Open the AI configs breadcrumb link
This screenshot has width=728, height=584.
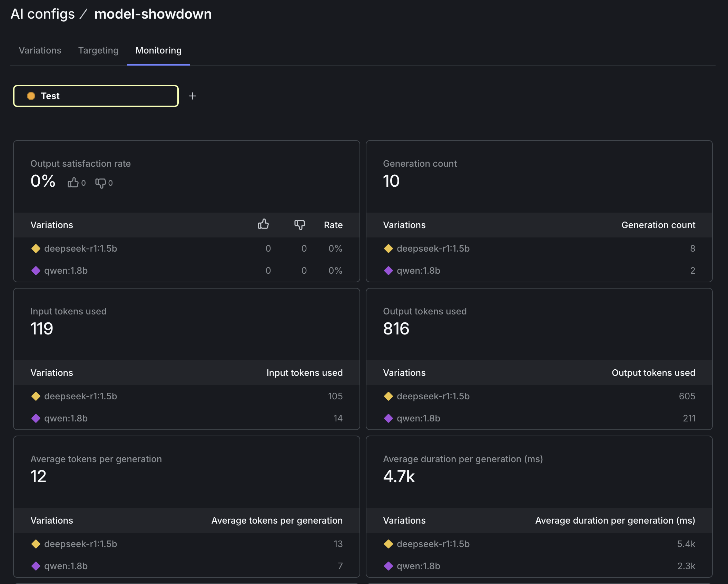coord(43,14)
